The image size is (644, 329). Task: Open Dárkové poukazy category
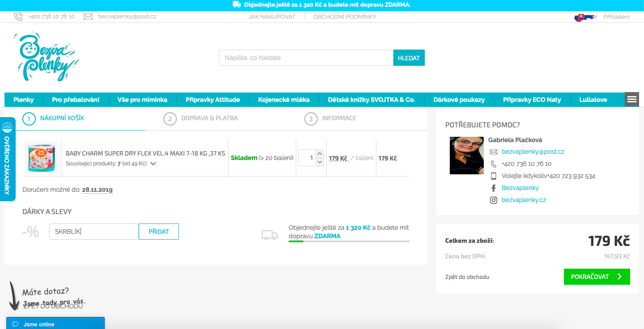pyautogui.click(x=459, y=100)
